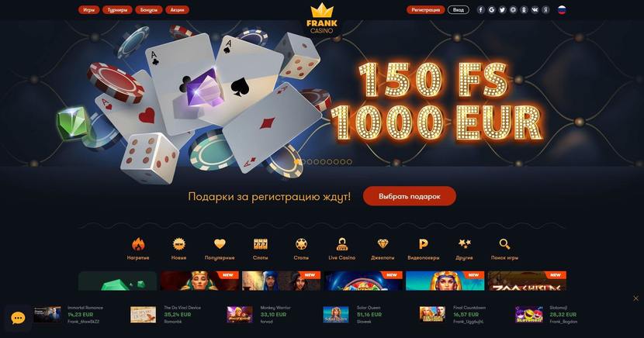Viewport: 644px width, 338px height.
Task: Select the Видеопокеры category icon
Action: 424,244
